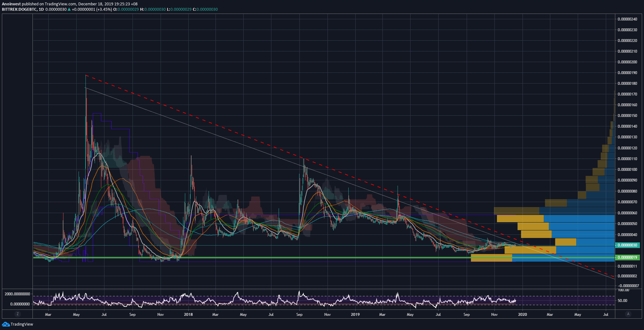Click the 2018 label on time axis
This screenshot has height=330, width=644.
click(188, 314)
